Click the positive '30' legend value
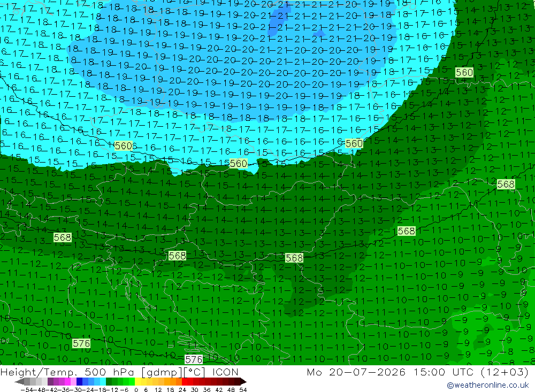This screenshot has height=392, width=535. [x=195, y=390]
